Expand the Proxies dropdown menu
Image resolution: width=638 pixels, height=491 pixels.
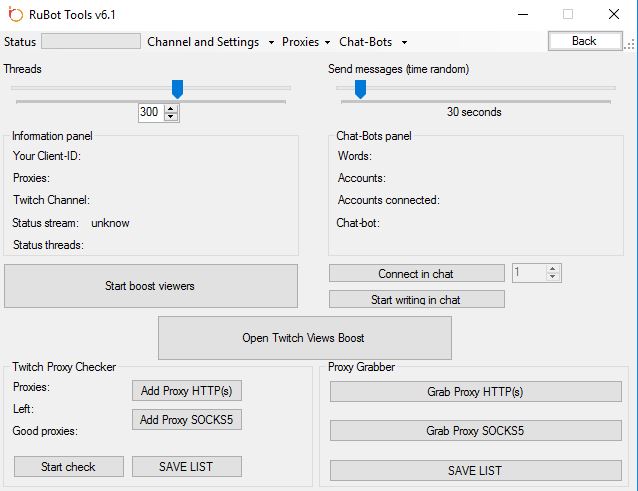click(x=306, y=42)
